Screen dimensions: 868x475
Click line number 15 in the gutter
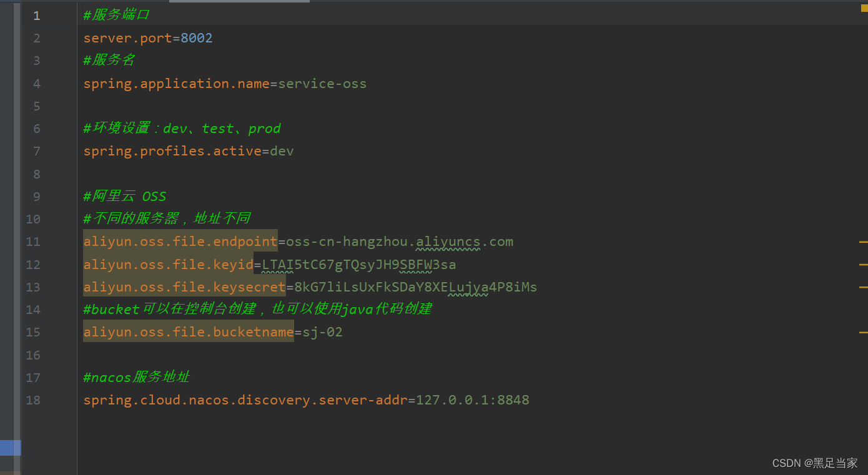(33, 332)
